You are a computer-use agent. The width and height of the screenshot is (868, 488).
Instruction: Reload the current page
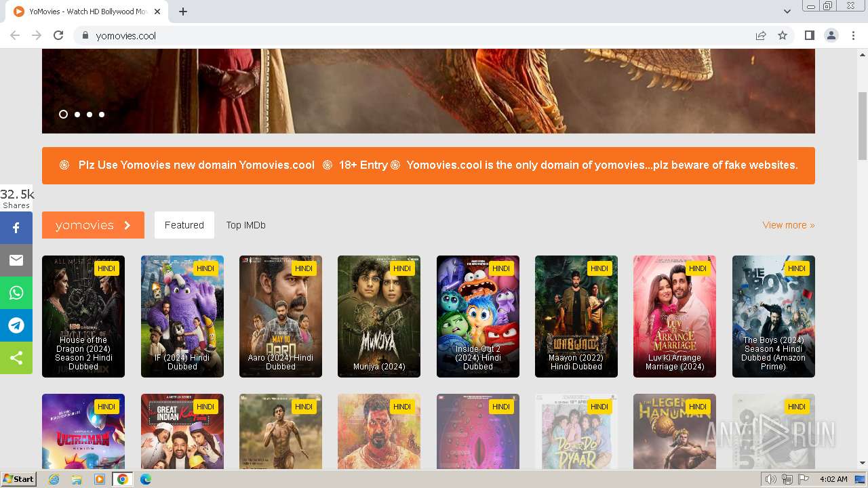coord(58,35)
